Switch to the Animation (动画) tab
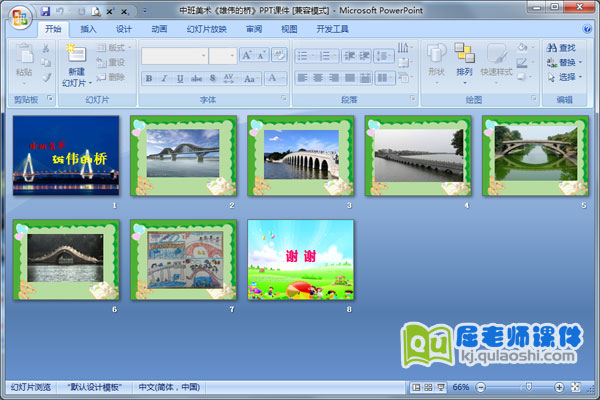The image size is (600, 400). coord(159,29)
